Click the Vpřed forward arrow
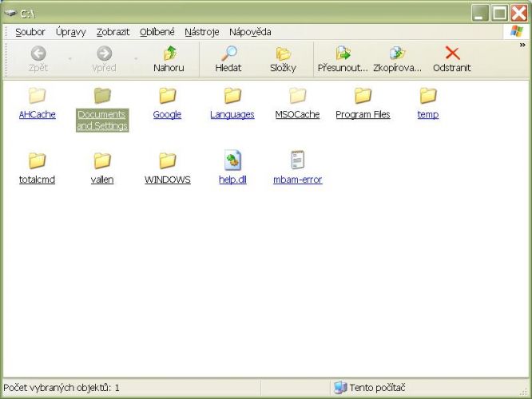The width and height of the screenshot is (532, 399). (104, 53)
